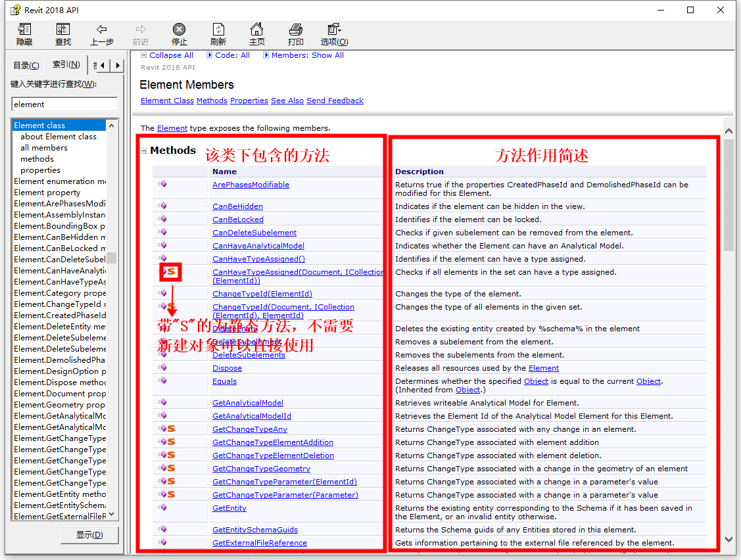This screenshot has width=741, height=560.
Task: Jump to the Properties anchor link
Action: [x=249, y=101]
